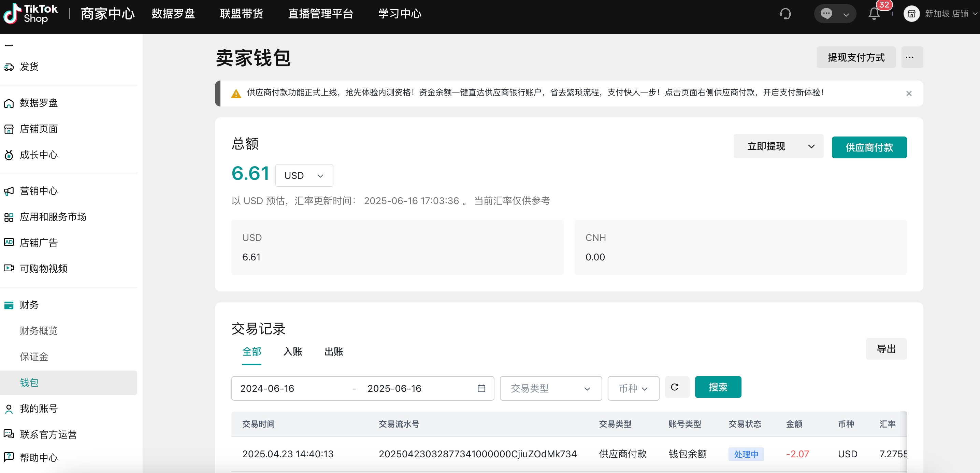Image resolution: width=980 pixels, height=473 pixels.
Task: Open the notification bell icon
Action: pos(874,14)
